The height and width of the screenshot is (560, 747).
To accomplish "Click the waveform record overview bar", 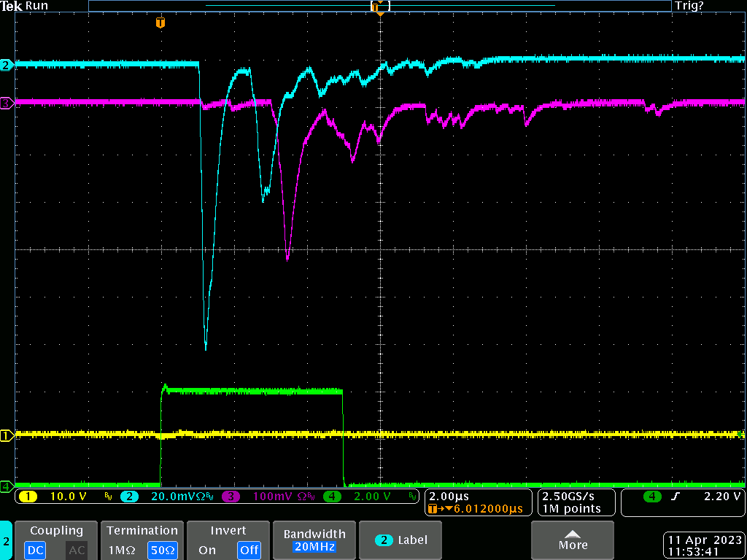I will 379,6.
